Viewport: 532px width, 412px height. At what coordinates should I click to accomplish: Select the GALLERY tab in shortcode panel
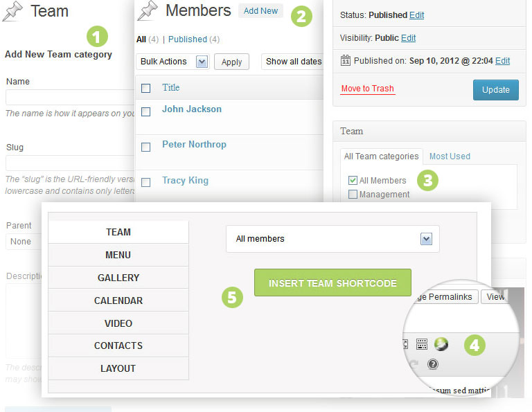pos(118,278)
